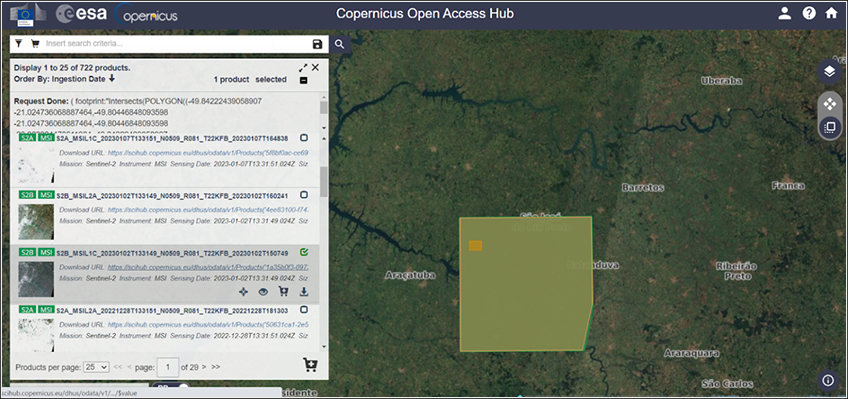This screenshot has height=399, width=848.
Task: Save the search with floppy disk icon
Action: pyautogui.click(x=317, y=44)
